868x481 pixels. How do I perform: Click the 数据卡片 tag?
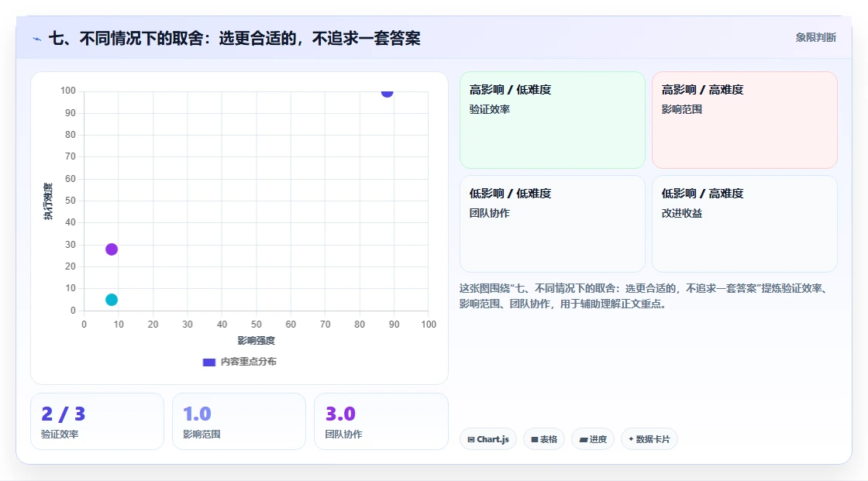pyautogui.click(x=649, y=439)
